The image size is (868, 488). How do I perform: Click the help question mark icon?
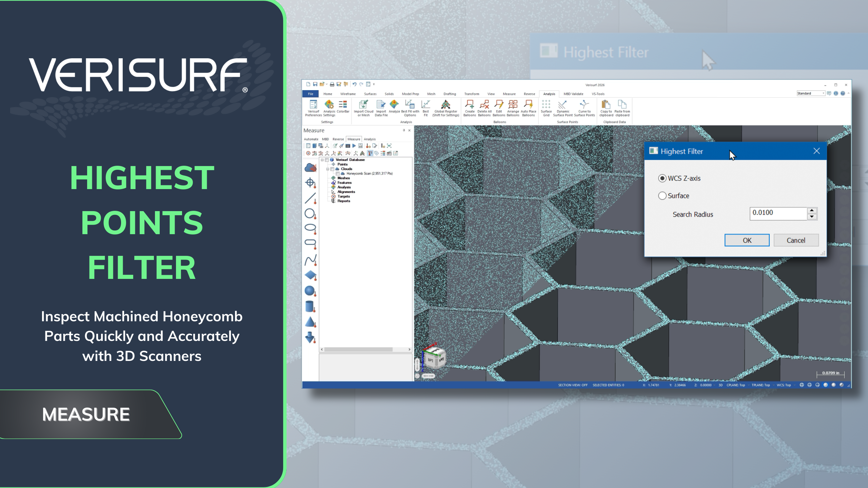click(x=843, y=94)
